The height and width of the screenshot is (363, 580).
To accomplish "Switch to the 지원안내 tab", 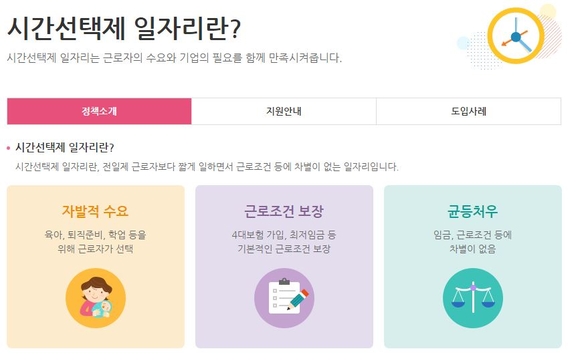I will [284, 111].
